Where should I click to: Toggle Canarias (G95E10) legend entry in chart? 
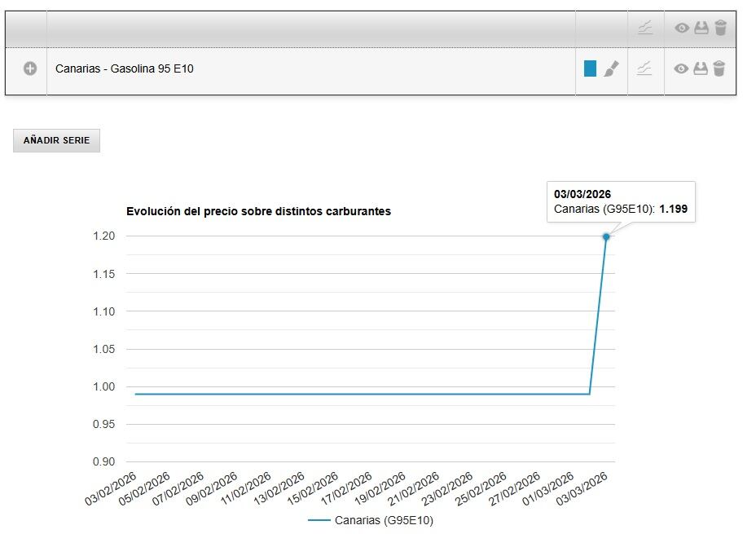[x=371, y=520]
